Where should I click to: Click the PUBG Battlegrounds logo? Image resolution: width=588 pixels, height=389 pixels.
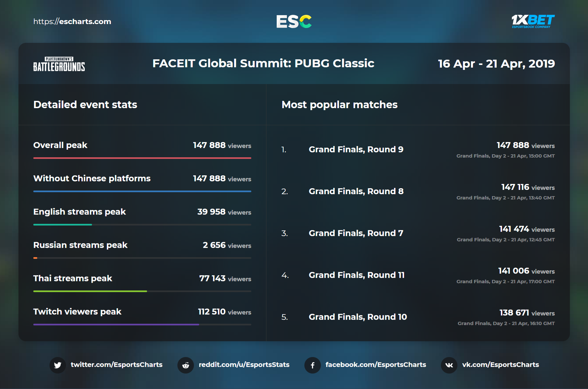pos(59,64)
